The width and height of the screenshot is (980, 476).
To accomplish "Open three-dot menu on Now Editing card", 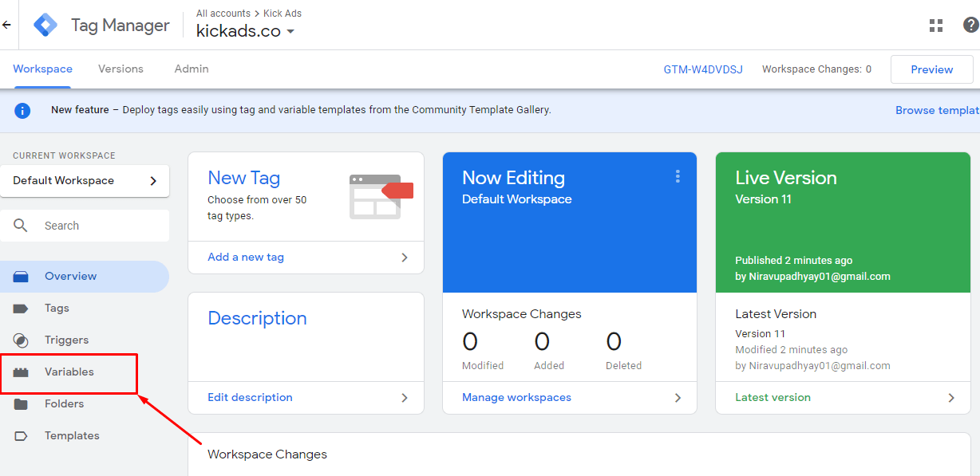I will coord(678,176).
